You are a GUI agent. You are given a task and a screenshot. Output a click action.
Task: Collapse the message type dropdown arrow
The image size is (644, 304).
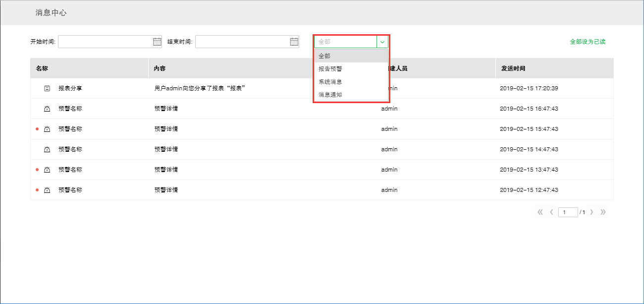coord(382,42)
